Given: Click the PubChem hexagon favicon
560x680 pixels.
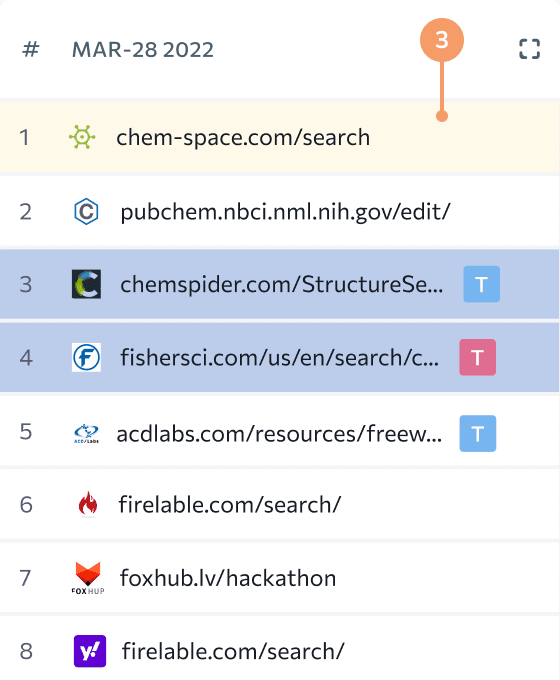Looking at the screenshot, I should [x=86, y=211].
